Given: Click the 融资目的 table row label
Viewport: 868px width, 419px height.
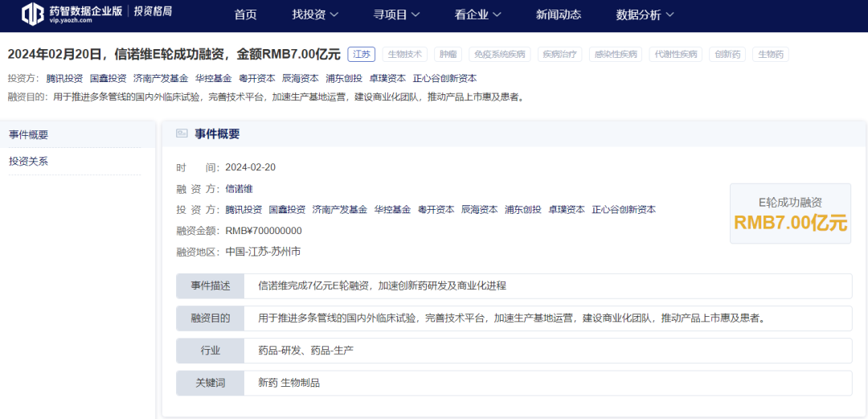Looking at the screenshot, I should (211, 318).
